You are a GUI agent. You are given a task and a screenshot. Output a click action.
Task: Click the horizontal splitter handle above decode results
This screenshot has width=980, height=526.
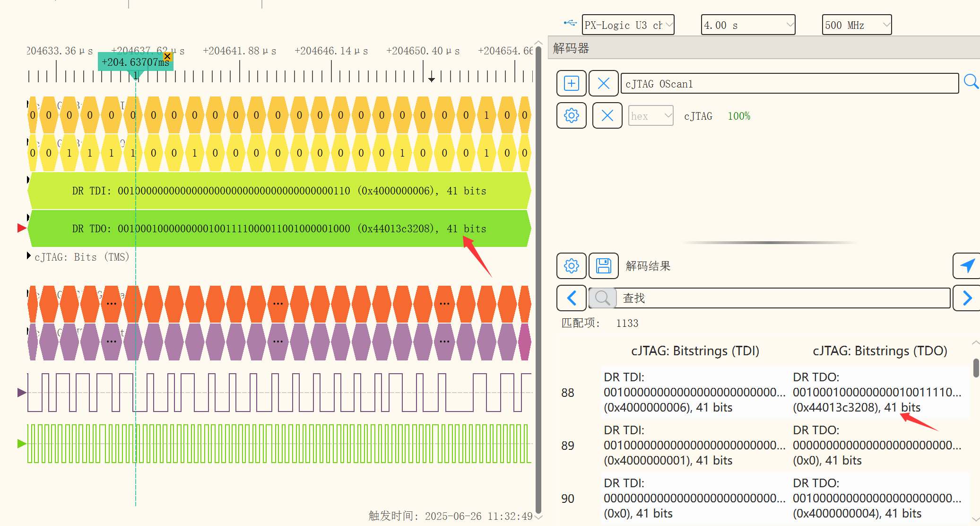[x=770, y=243]
